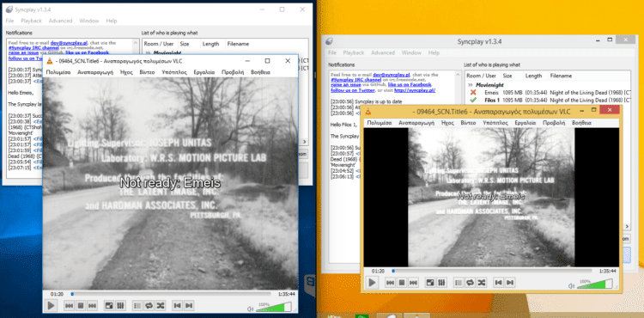The width and height of the screenshot is (644, 318).
Task: Open File menu in left Syncplay window
Action: tap(9, 21)
